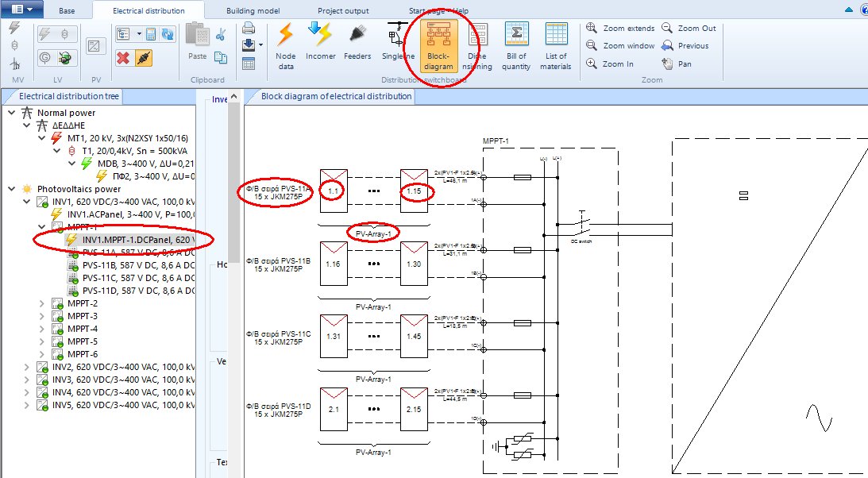Open the Project output tab
Image resolution: width=868 pixels, height=478 pixels.
(343, 11)
